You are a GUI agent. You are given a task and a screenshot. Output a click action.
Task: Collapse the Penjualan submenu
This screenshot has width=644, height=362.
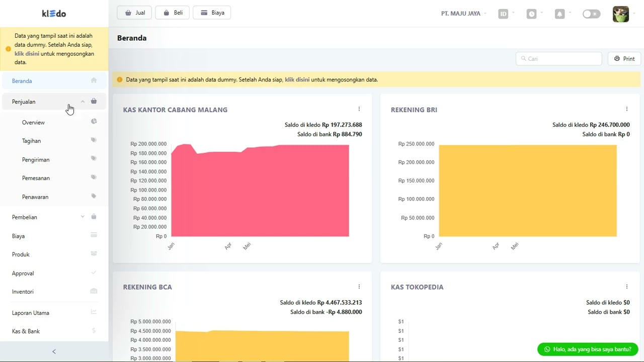tap(83, 102)
